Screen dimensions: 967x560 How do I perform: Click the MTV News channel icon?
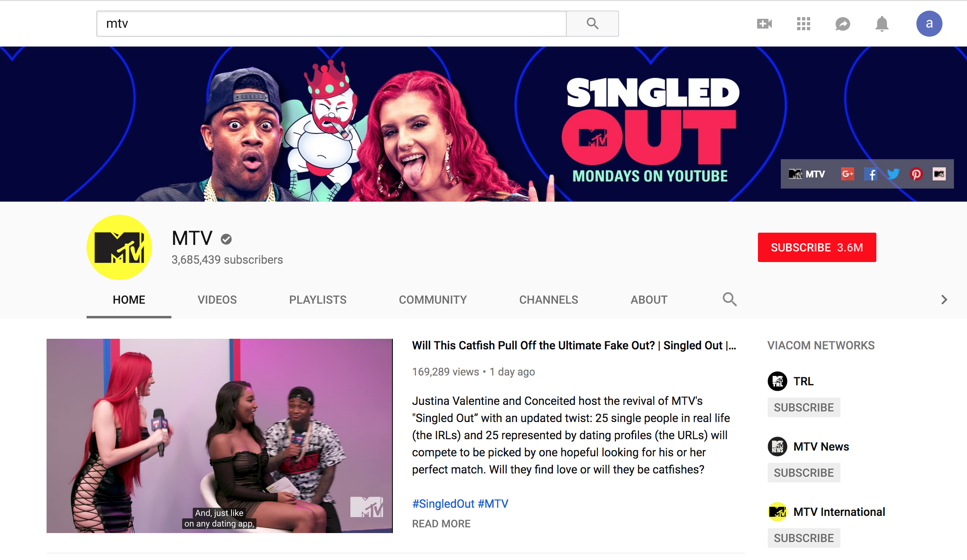click(x=778, y=447)
